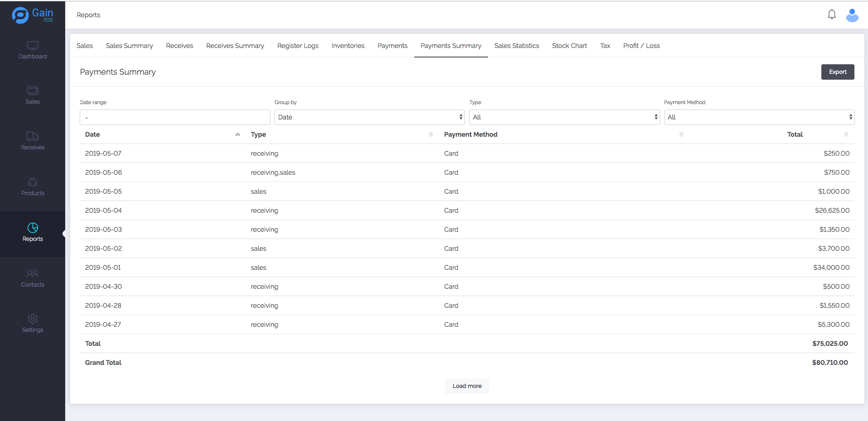Switch to the Profit / Loss tab

(x=641, y=46)
